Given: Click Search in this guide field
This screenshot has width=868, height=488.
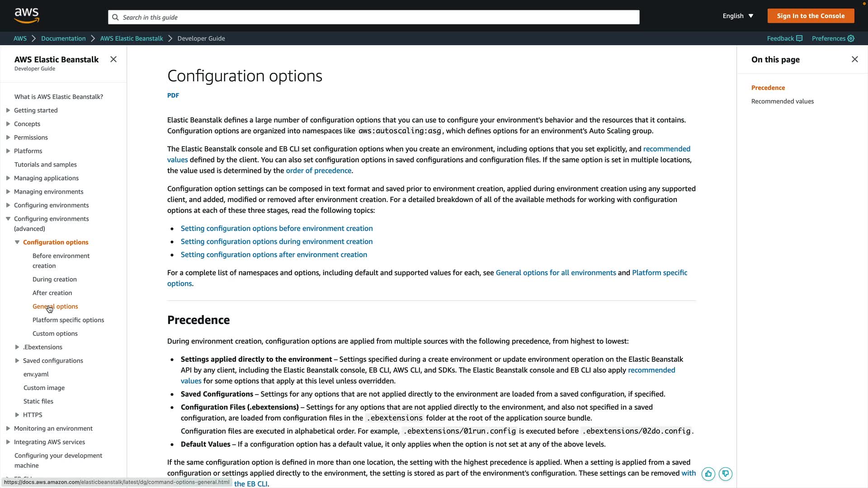Looking at the screenshot, I should tap(375, 17).
